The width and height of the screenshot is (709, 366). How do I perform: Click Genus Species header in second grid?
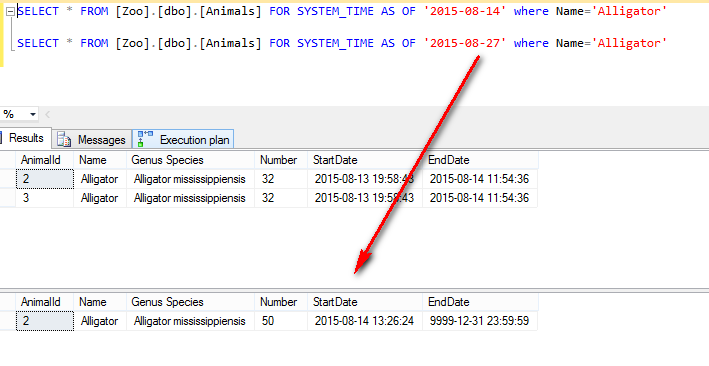[190, 302]
